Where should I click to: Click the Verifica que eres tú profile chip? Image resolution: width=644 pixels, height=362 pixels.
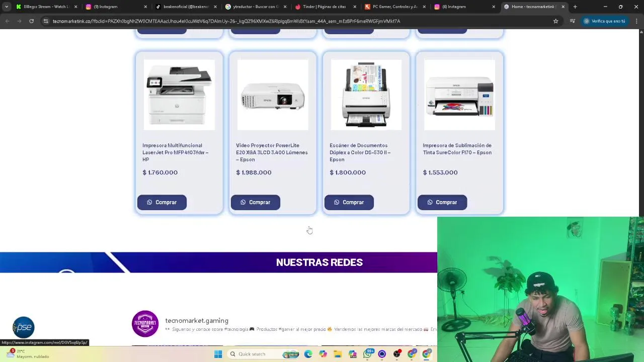[604, 21]
